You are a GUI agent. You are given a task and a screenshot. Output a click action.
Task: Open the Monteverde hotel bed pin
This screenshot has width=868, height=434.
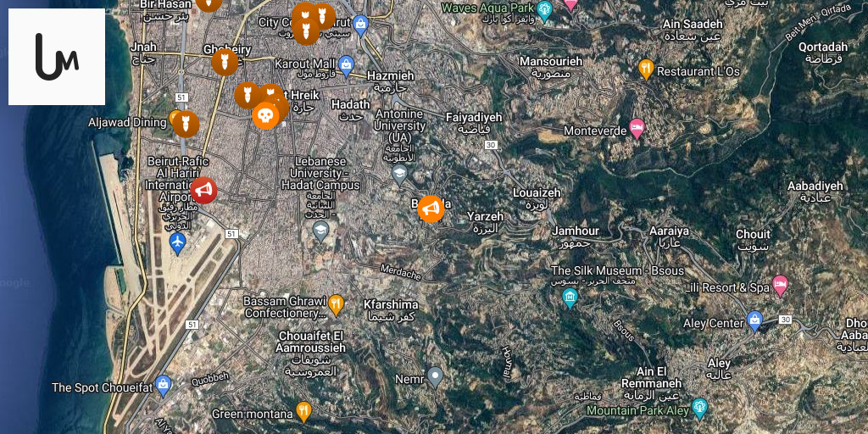coord(637,129)
